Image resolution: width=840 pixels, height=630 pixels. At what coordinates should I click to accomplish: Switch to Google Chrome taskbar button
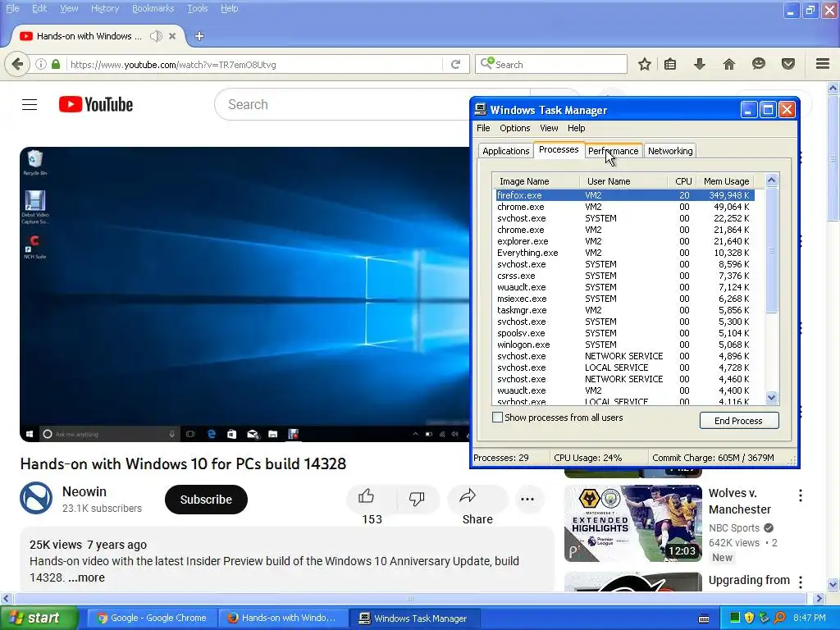(152, 618)
